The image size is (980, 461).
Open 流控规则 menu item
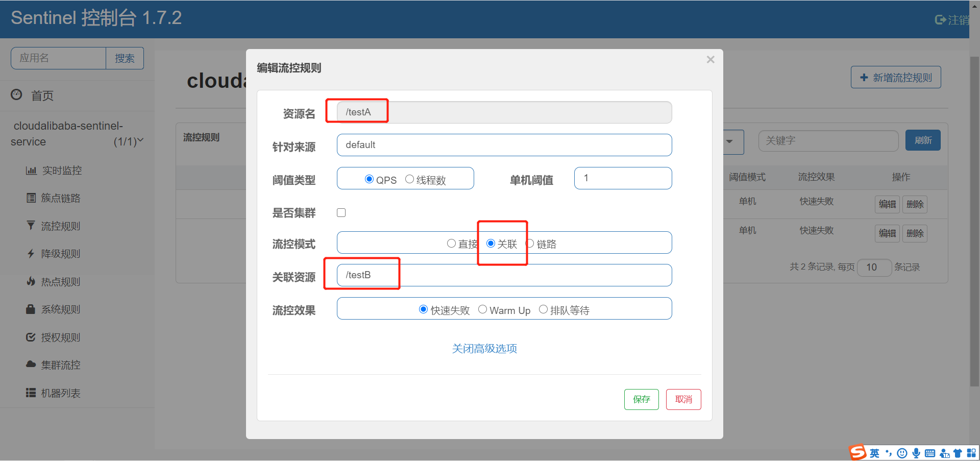click(61, 226)
